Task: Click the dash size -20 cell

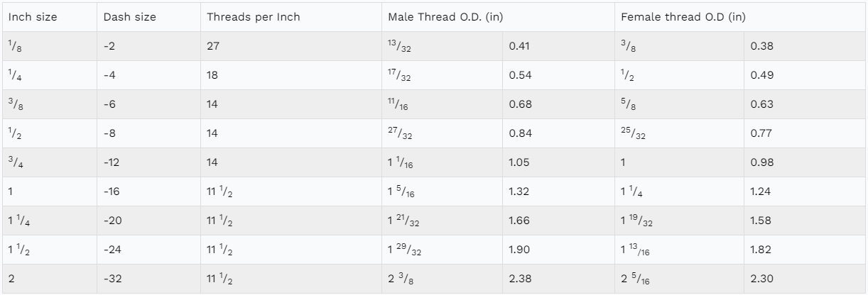Action: pyautogui.click(x=113, y=221)
